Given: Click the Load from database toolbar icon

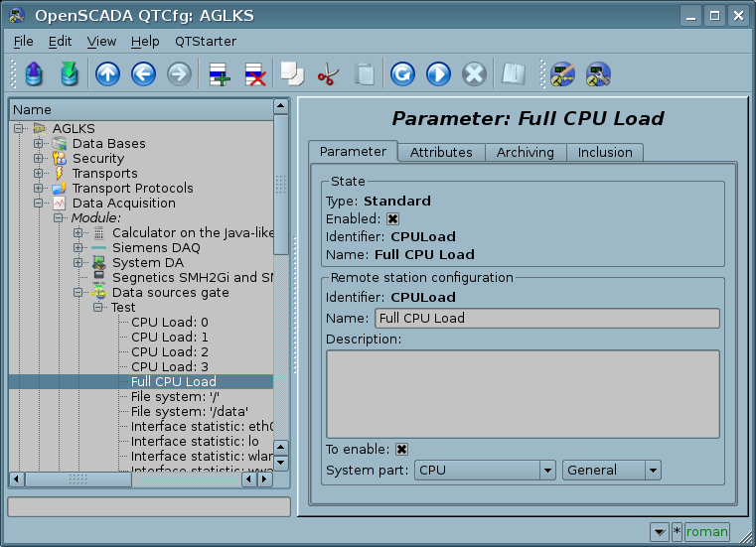Looking at the screenshot, I should click(34, 74).
